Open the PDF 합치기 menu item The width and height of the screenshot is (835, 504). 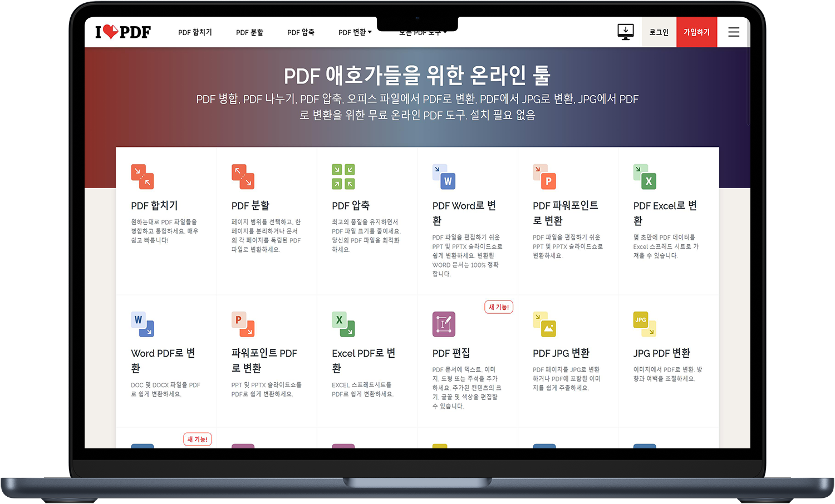coord(195,32)
